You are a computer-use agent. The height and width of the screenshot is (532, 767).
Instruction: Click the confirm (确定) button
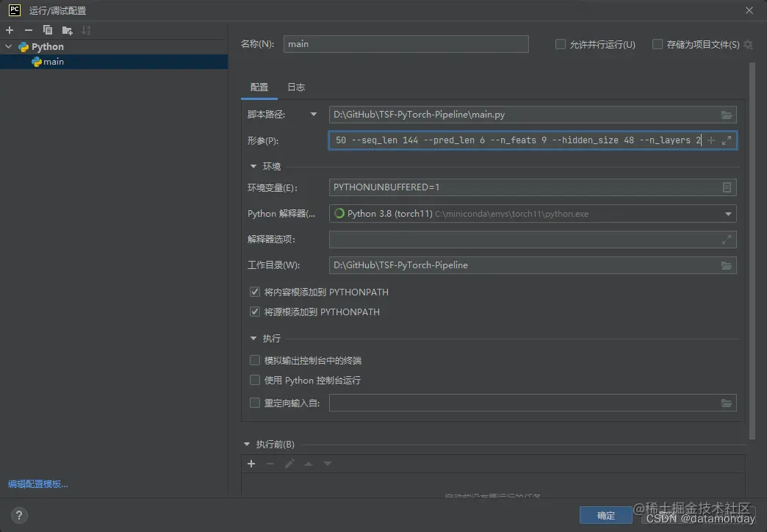pyautogui.click(x=605, y=515)
